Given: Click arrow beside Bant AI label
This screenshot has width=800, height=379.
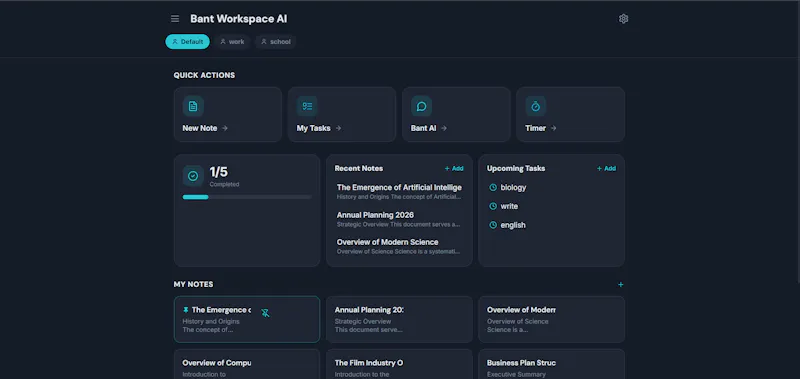Looking at the screenshot, I should (444, 129).
